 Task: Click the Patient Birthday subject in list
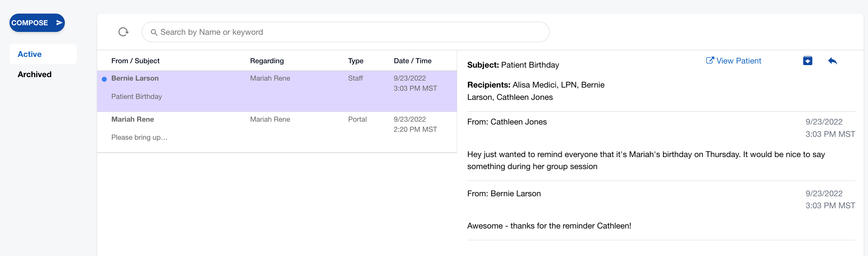[136, 96]
